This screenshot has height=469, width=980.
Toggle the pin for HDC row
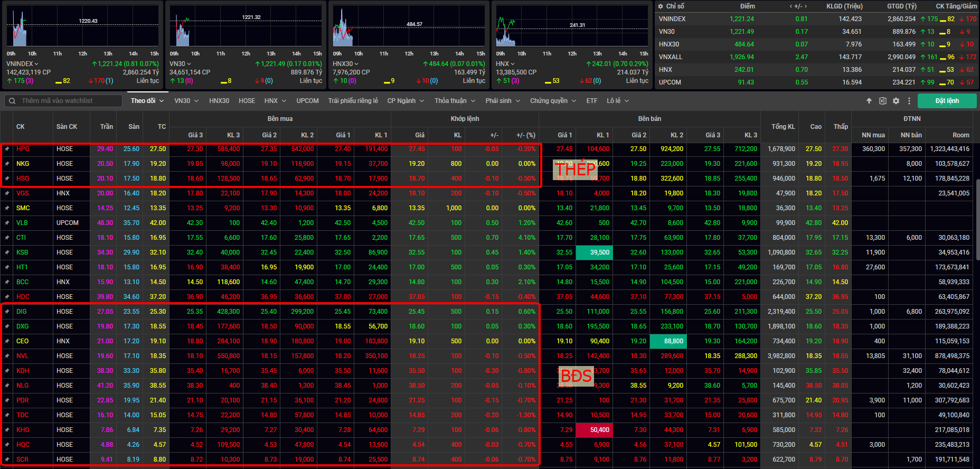(x=7, y=297)
